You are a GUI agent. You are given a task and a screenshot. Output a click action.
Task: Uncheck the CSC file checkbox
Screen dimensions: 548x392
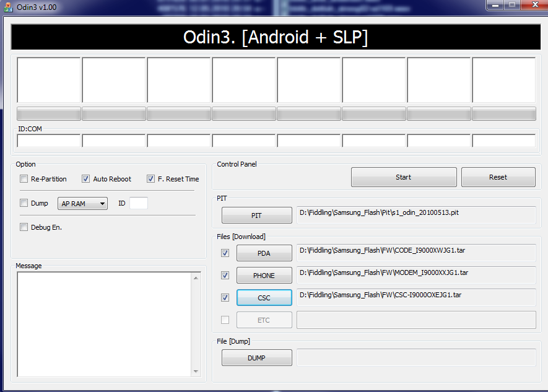point(225,298)
